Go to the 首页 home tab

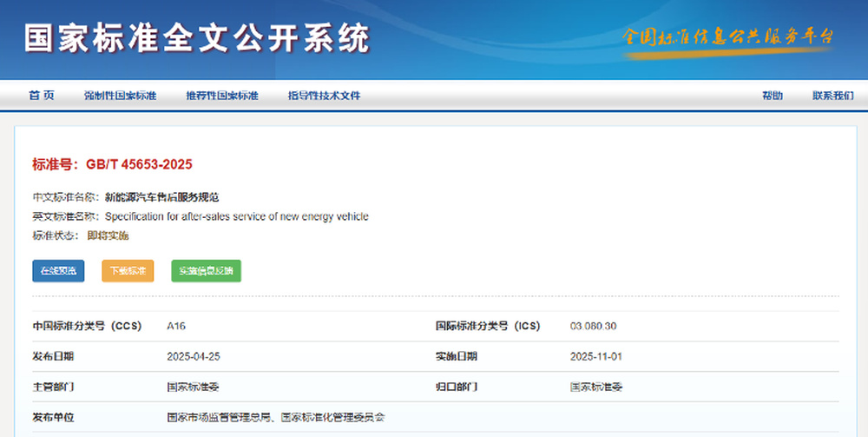click(41, 96)
